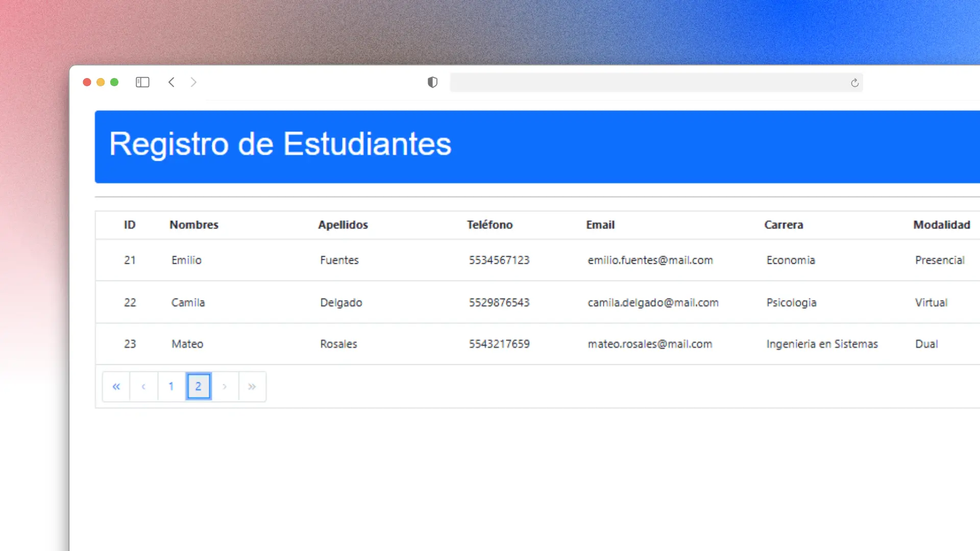Click the forward navigation arrow

point(194,82)
